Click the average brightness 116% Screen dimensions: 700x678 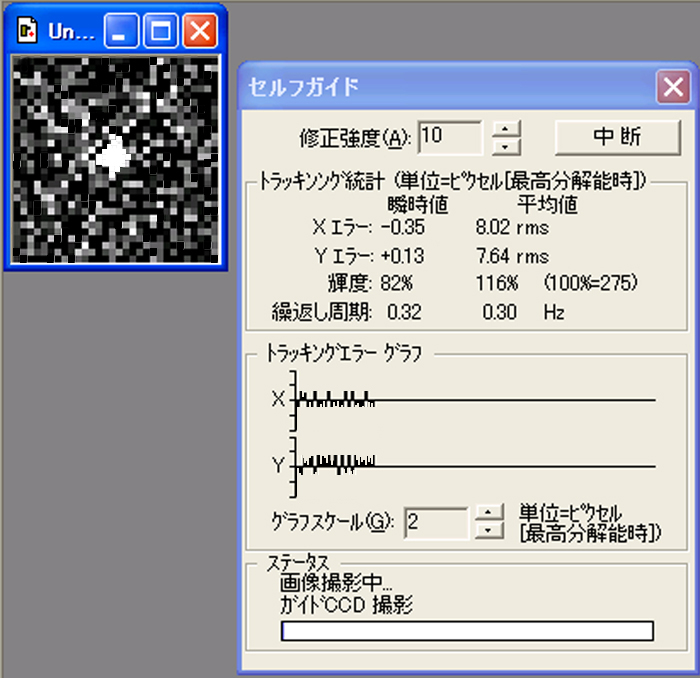coord(496,283)
